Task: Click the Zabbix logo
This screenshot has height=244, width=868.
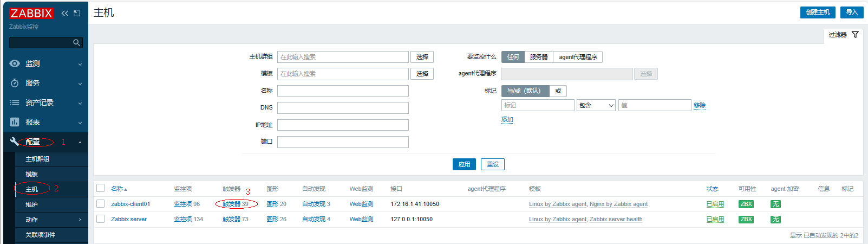Action: point(31,13)
